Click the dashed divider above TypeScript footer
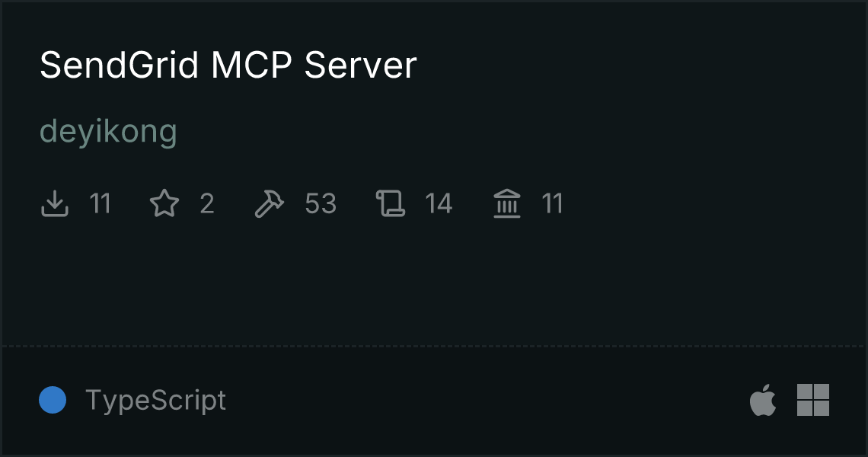This screenshot has height=457, width=868. 434,347
